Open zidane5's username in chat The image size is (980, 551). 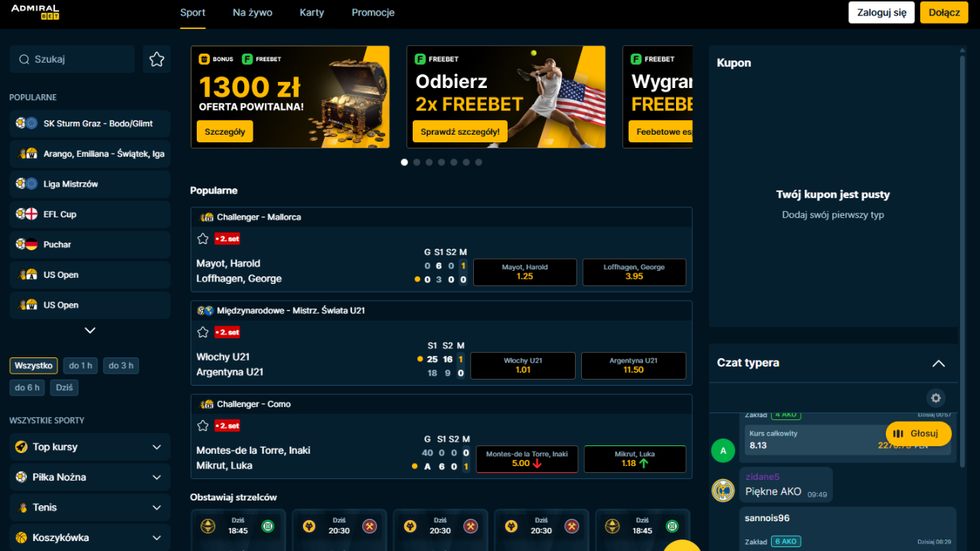click(763, 477)
